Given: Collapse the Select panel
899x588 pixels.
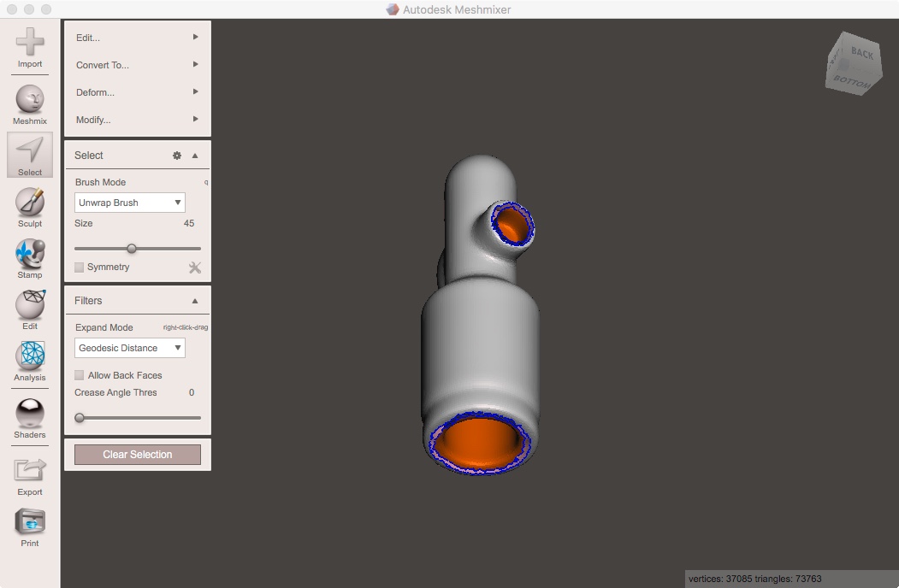Looking at the screenshot, I should coord(195,155).
